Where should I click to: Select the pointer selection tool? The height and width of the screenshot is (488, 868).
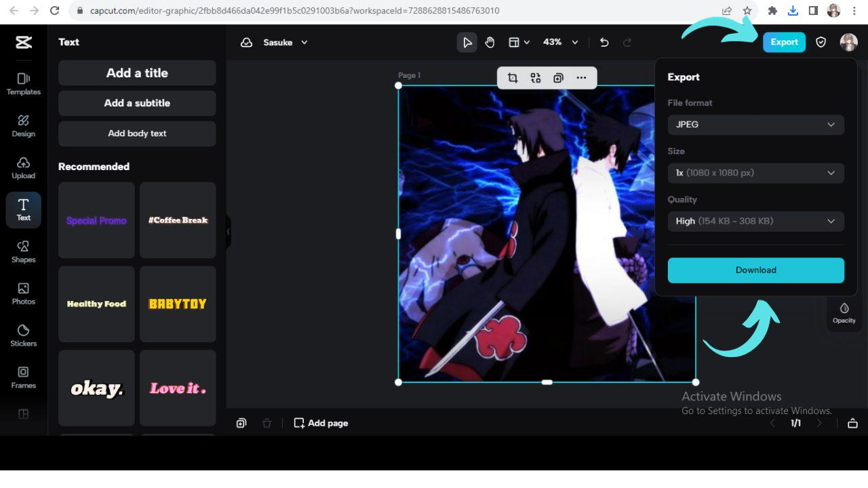(x=467, y=42)
